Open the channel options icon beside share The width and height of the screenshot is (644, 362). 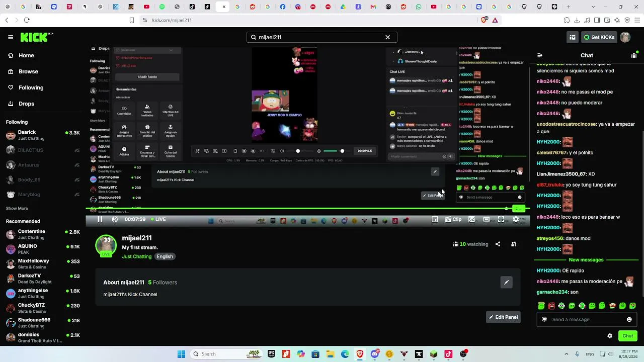tap(514, 244)
